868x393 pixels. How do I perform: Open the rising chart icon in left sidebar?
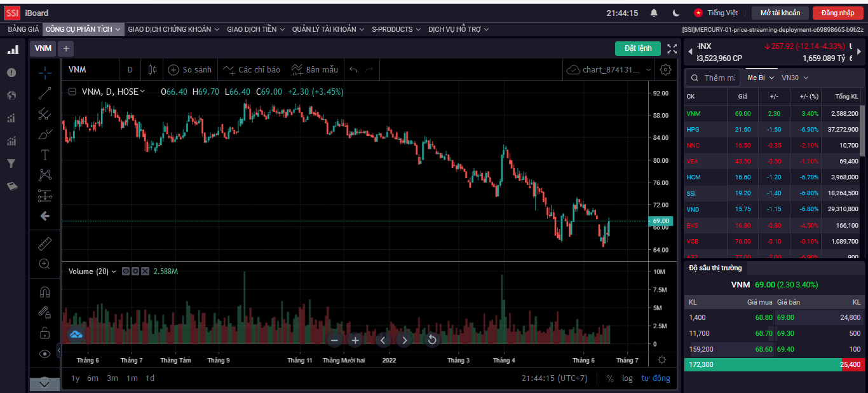point(11,141)
